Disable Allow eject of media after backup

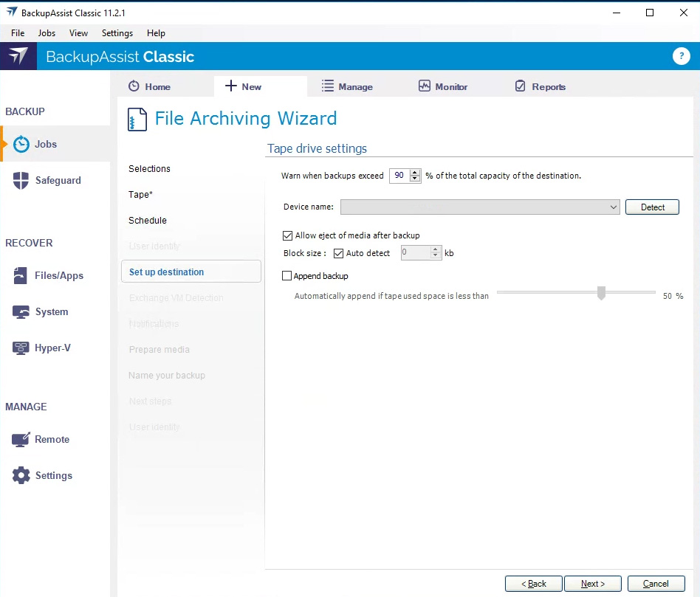coord(288,235)
